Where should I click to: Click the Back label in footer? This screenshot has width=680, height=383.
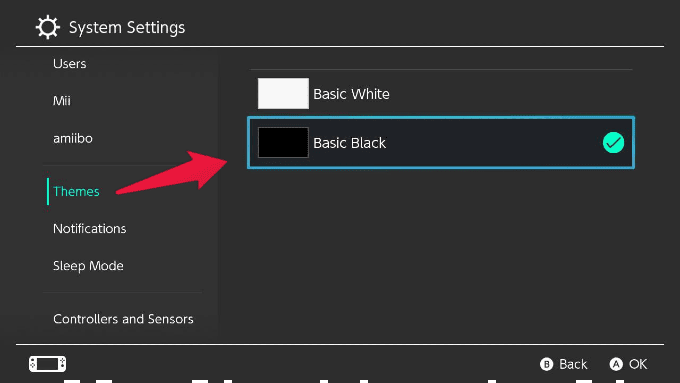pos(573,364)
